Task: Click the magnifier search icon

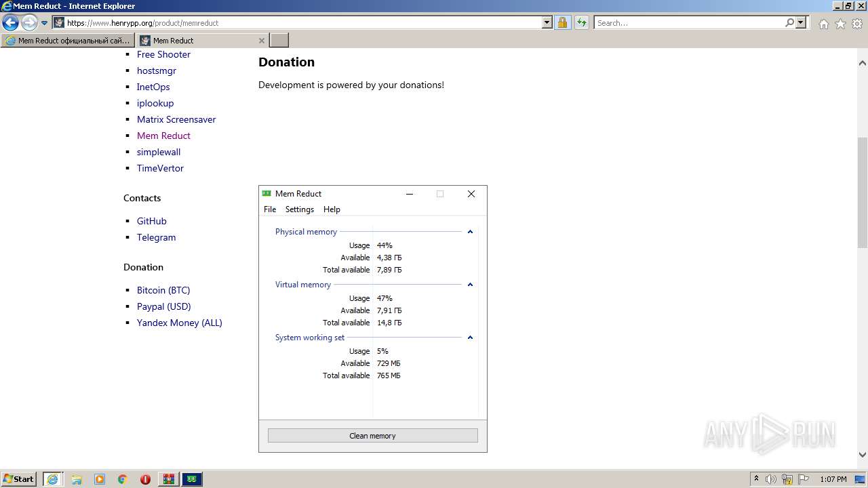Action: [789, 22]
